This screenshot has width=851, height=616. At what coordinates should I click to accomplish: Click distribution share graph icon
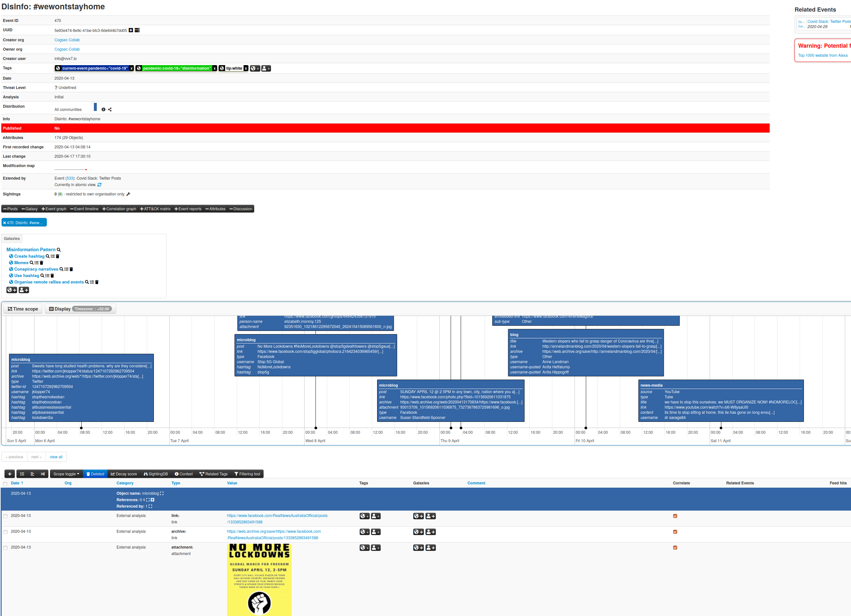point(110,110)
